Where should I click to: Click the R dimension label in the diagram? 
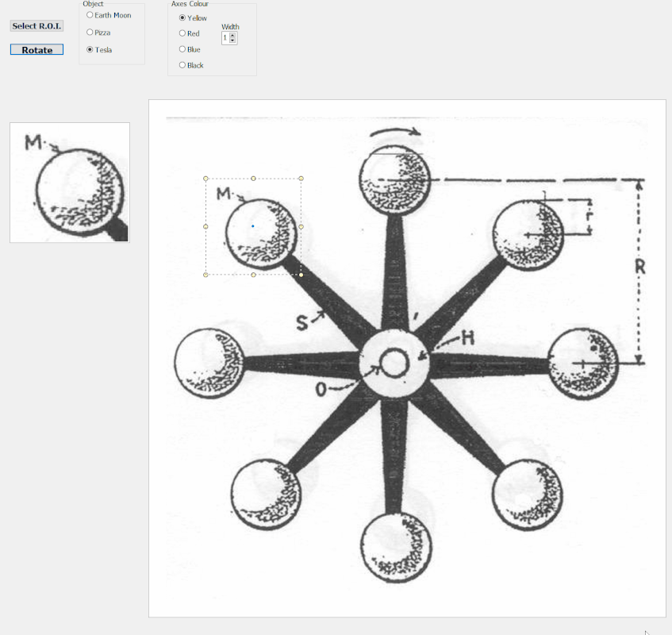click(639, 267)
